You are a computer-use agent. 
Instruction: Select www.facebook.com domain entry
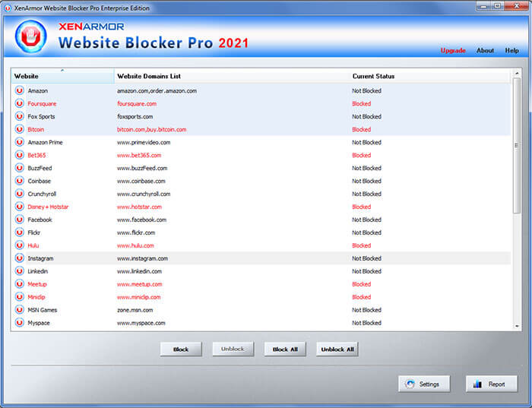point(141,220)
